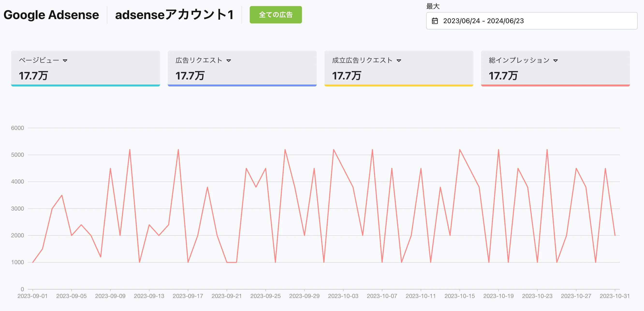The height and width of the screenshot is (311, 644).
Task: Select the 成立広告リクエスト metric card
Action: [x=398, y=68]
